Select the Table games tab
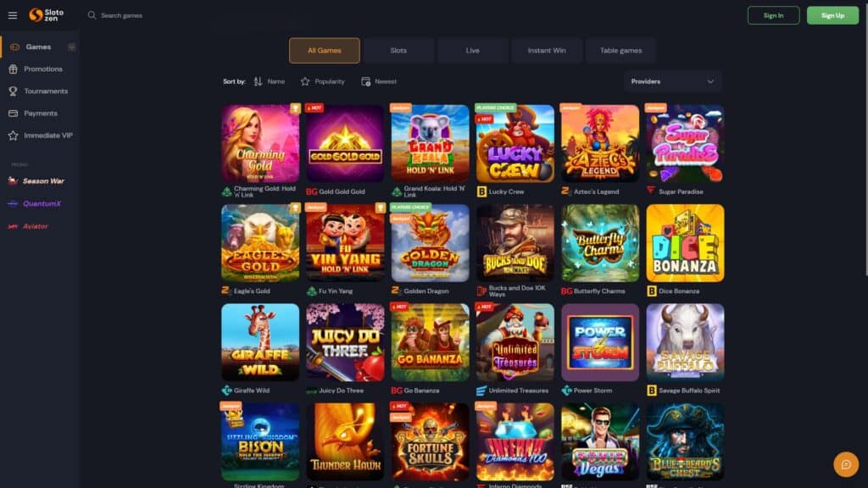 pos(621,50)
